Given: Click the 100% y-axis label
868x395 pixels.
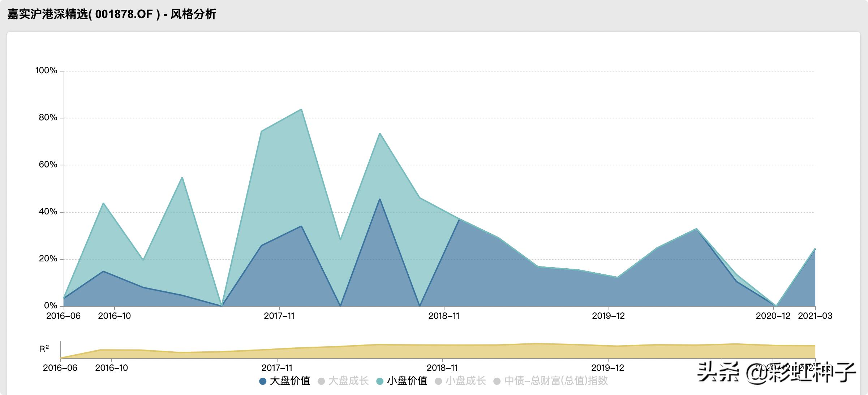Looking at the screenshot, I should point(46,70).
